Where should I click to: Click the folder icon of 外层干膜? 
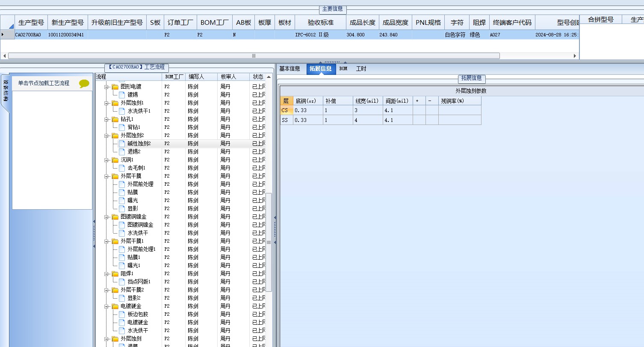[x=115, y=176]
